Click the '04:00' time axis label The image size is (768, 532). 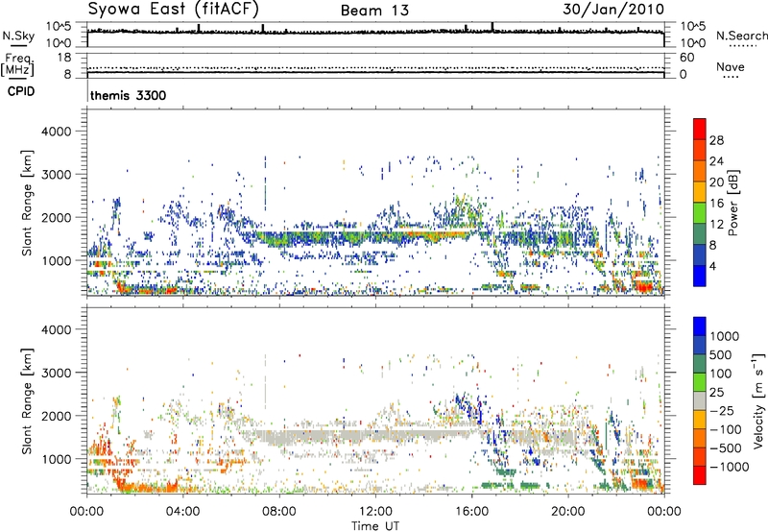182,512
